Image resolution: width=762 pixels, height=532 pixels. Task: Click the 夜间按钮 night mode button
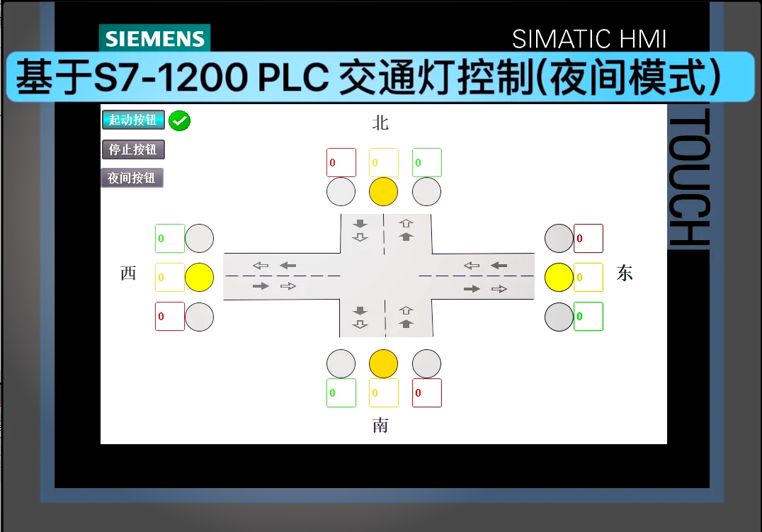[x=132, y=178]
